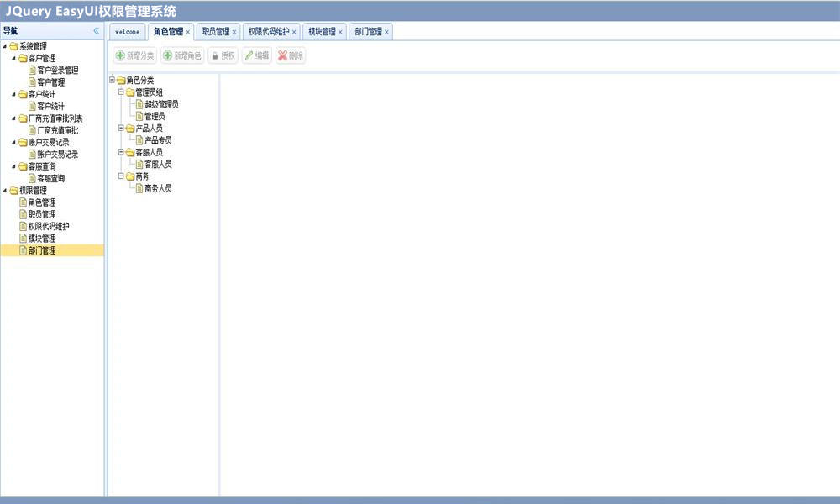The image size is (840, 504).
Task: Collapse the 客服查询 folder arrow
Action: [14, 166]
